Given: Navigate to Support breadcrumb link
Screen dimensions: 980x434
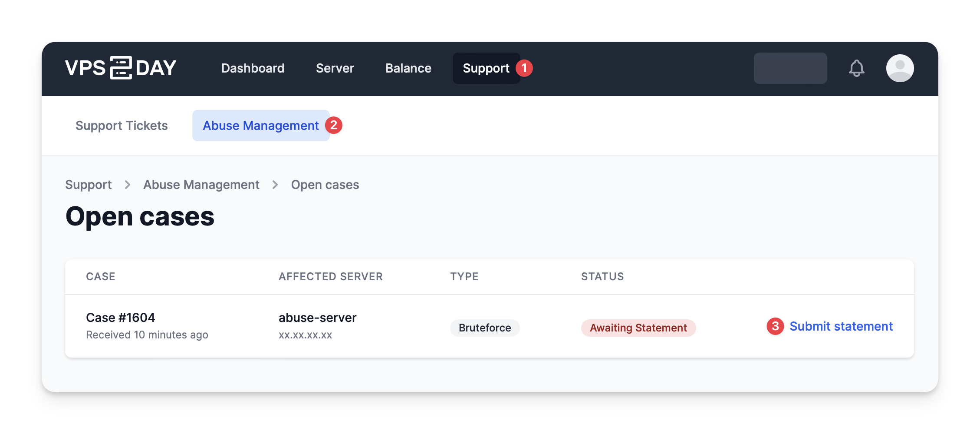Looking at the screenshot, I should point(89,185).
